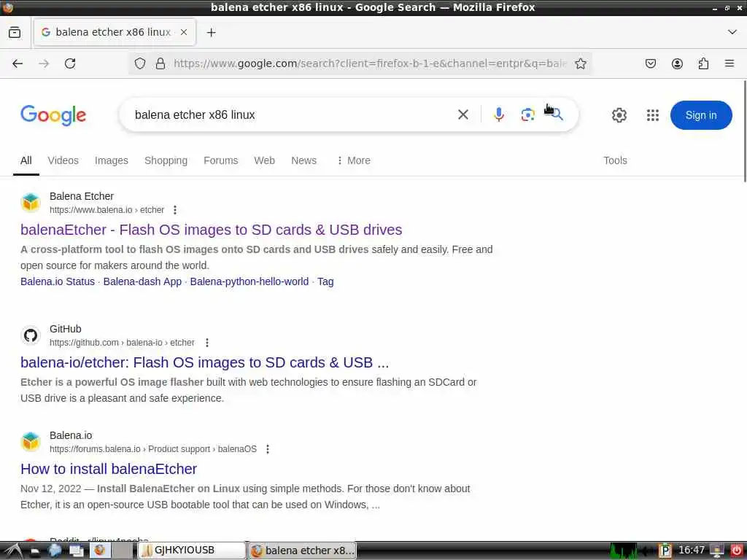Screen dimensions: 747x560
Task: Switch to Web results tab
Action: 264,160
